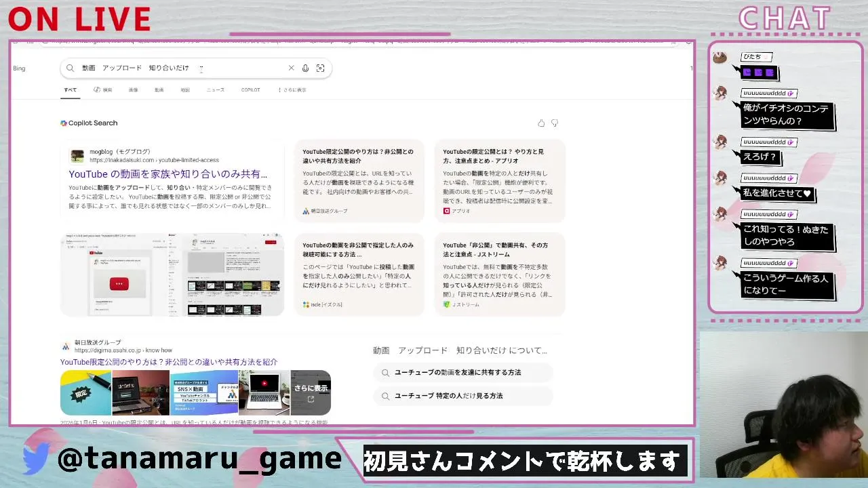Open visual search camera icon
Screen dimensions: 868x488
point(320,68)
